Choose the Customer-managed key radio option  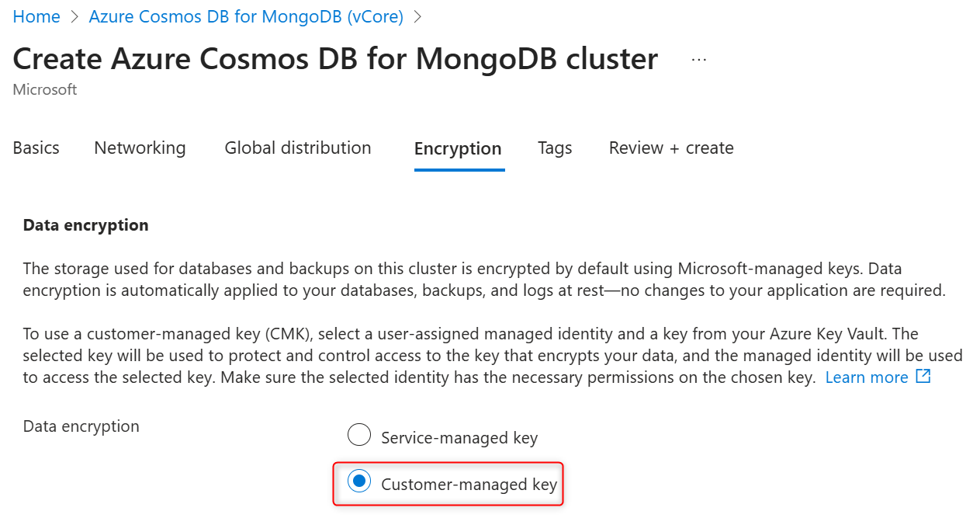click(359, 481)
